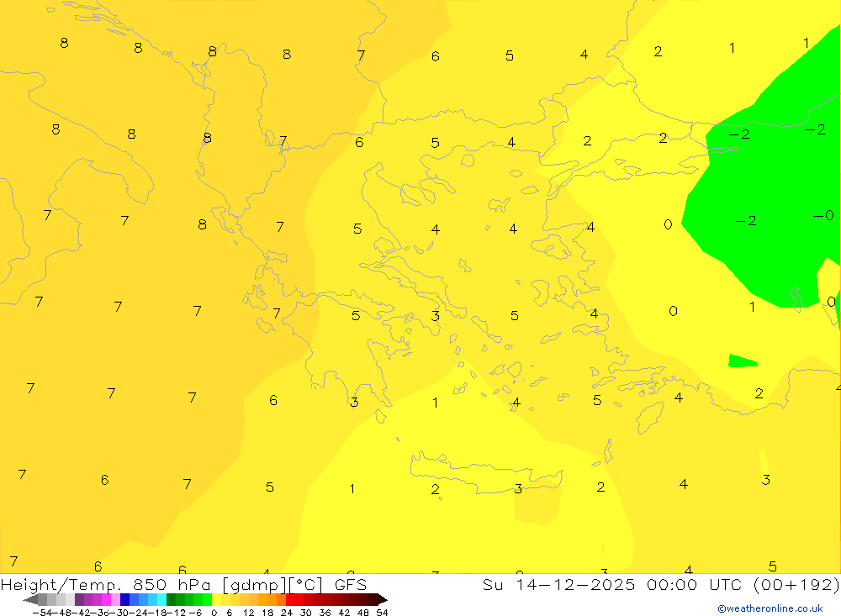Click the dark green swatch above legend label -12

click(171, 599)
